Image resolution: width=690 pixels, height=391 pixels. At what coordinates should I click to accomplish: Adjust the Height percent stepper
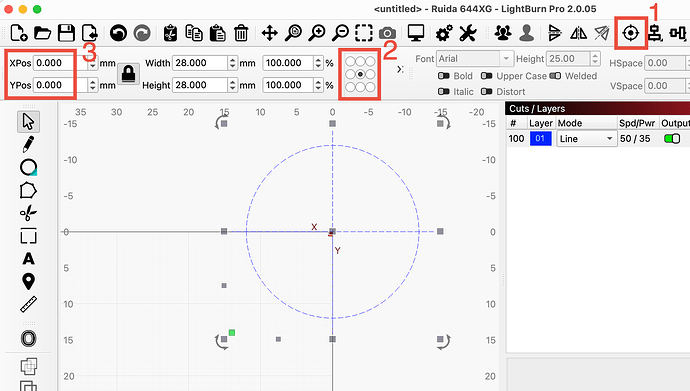click(x=319, y=85)
